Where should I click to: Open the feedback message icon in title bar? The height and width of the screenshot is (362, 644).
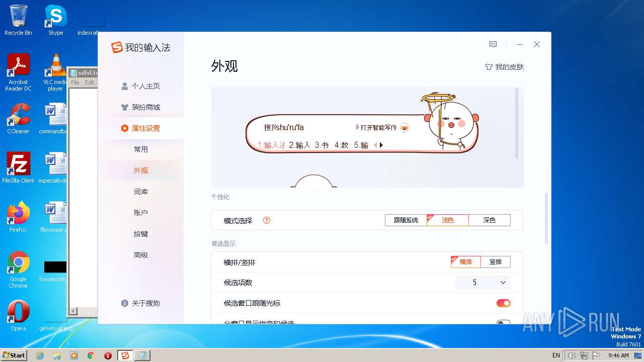(493, 44)
